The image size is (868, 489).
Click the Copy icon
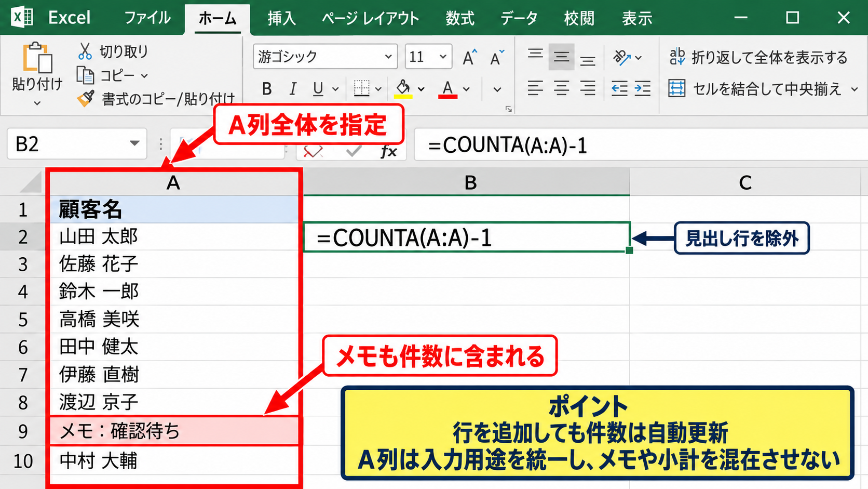pos(85,75)
